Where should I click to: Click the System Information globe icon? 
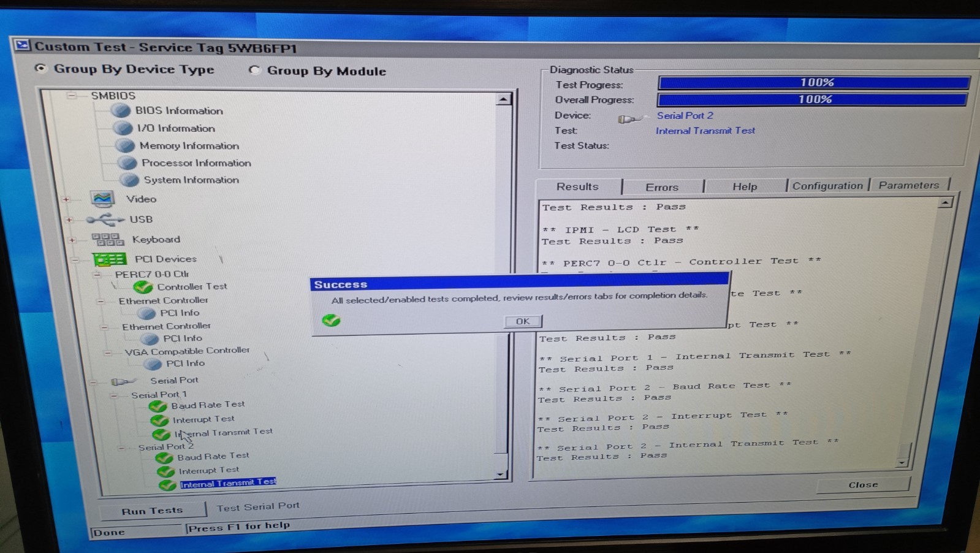coord(129,180)
